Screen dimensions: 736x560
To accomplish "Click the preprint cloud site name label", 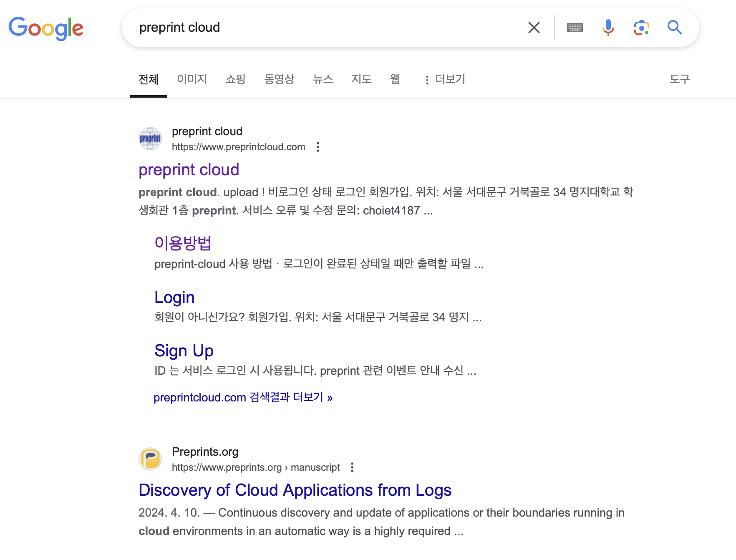I will 207,131.
